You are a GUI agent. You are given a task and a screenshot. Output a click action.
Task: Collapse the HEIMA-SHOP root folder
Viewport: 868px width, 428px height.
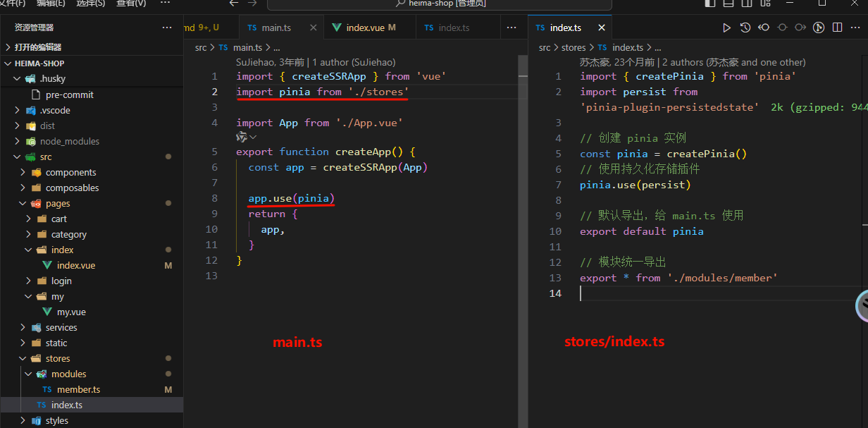pyautogui.click(x=92, y=63)
